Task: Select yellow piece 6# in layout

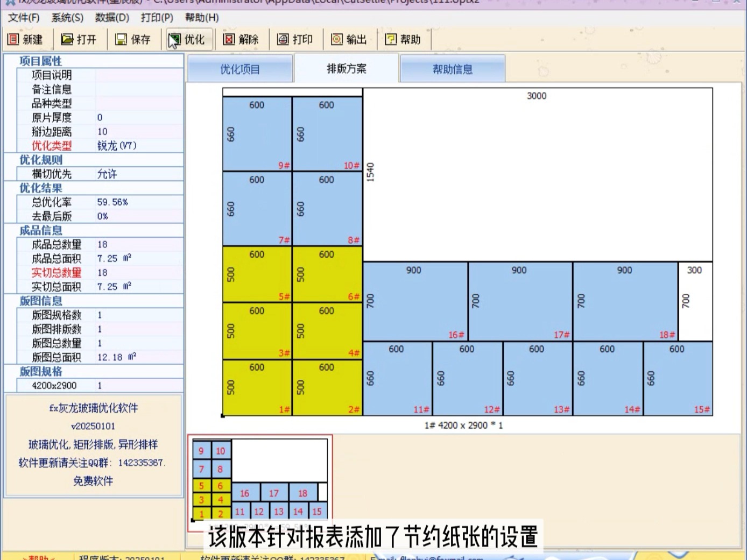Action: point(327,274)
